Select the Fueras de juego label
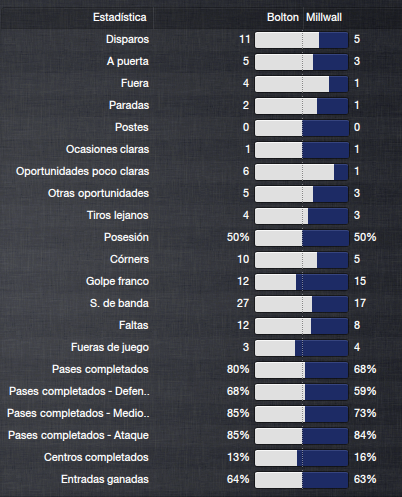The height and width of the screenshot is (497, 402). (110, 347)
